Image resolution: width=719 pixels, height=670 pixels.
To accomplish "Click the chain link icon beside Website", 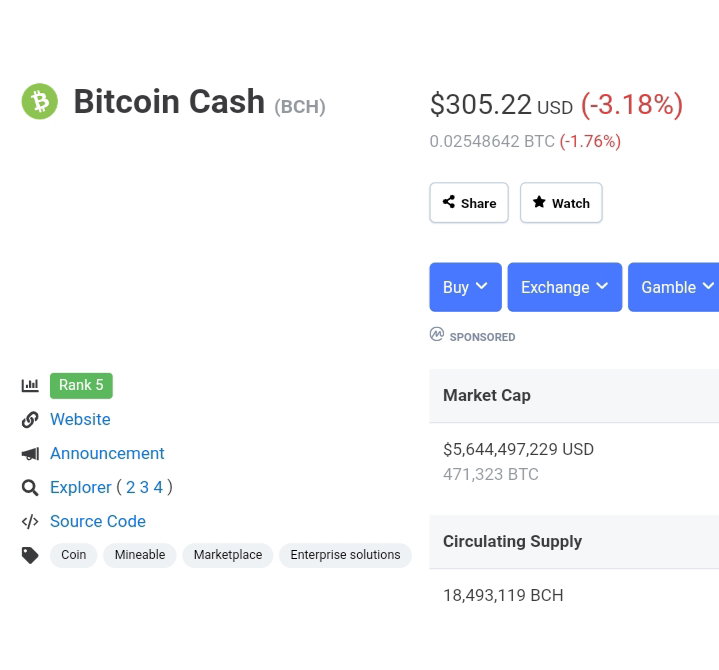I will click(30, 420).
